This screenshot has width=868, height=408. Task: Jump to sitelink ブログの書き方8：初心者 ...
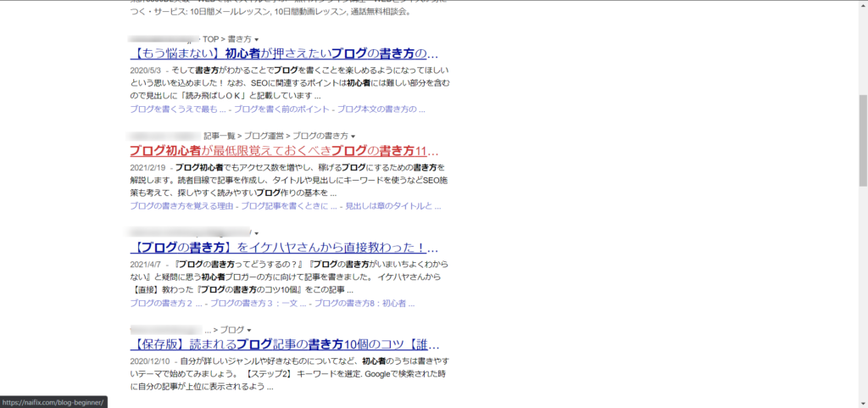[x=364, y=304]
